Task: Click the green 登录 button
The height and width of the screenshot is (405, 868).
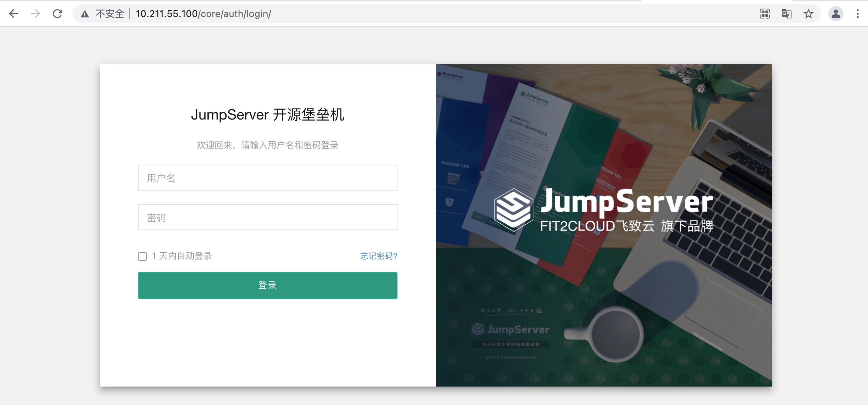Action: pos(267,285)
